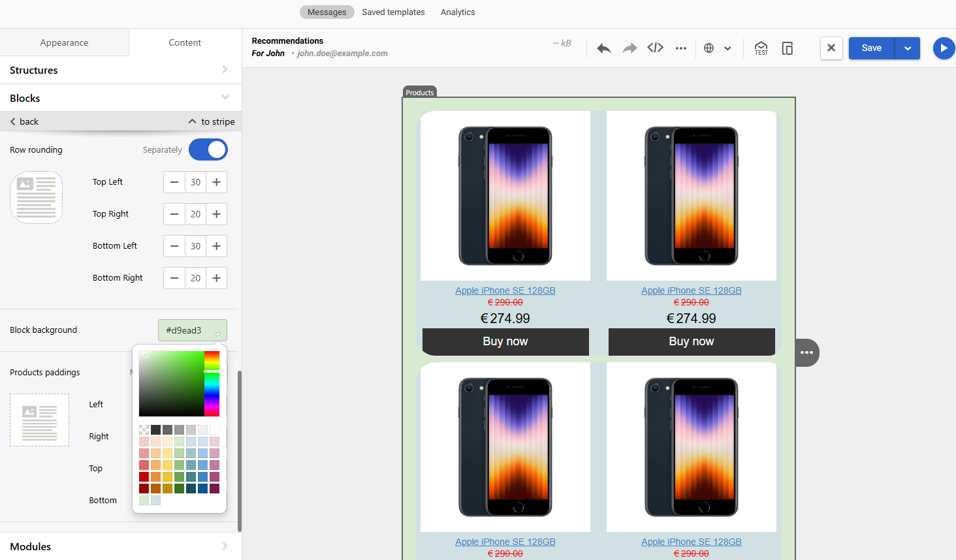Select the dark green swatch
The width and height of the screenshot is (956, 560).
179,488
